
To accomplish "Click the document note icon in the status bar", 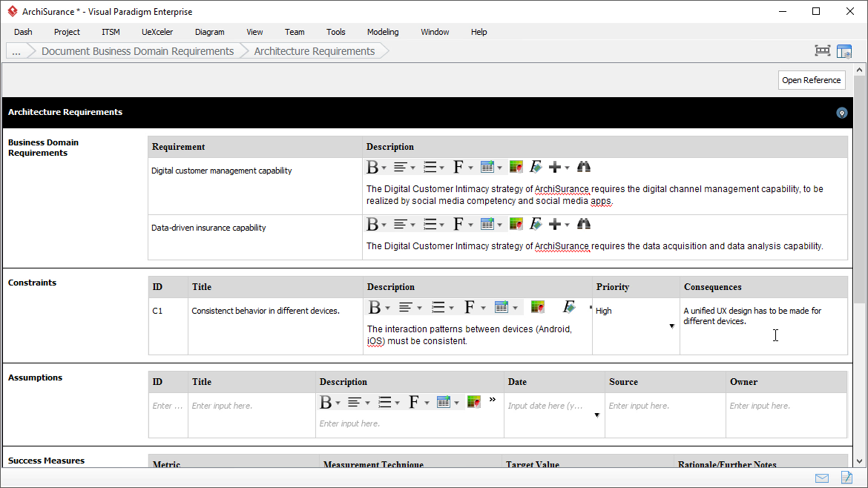I will click(846, 478).
